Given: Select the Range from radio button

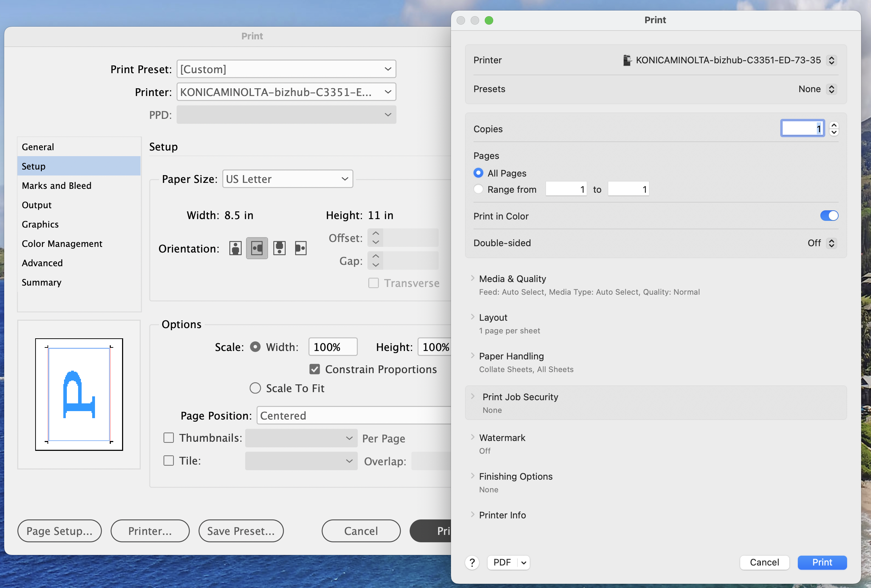Looking at the screenshot, I should (x=478, y=189).
